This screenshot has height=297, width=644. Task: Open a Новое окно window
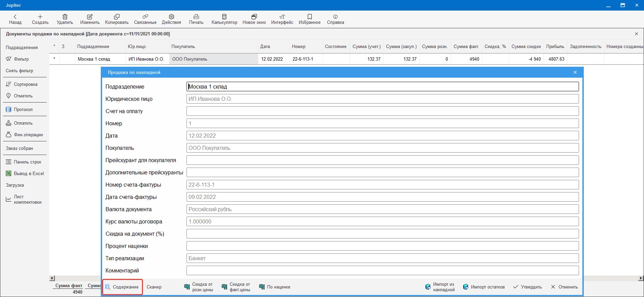pos(254,19)
